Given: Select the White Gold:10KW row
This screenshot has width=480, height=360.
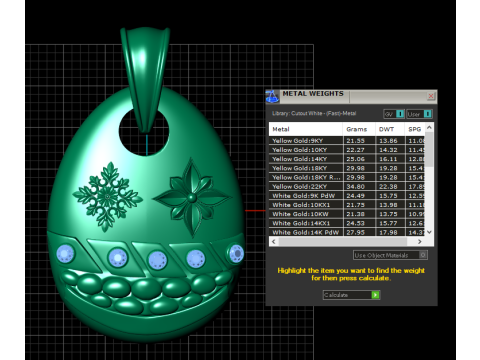Looking at the screenshot, I should [x=347, y=214].
